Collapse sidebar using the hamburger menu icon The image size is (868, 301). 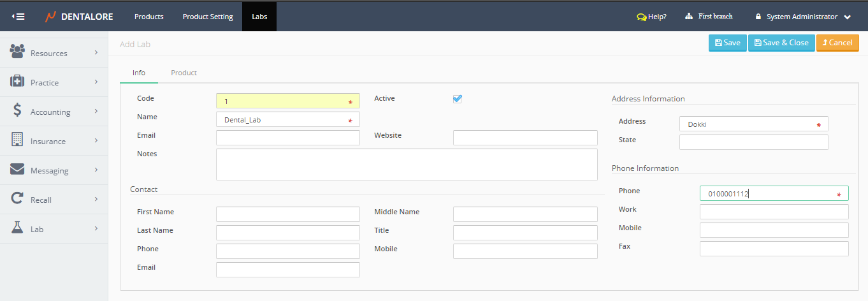[x=18, y=17]
